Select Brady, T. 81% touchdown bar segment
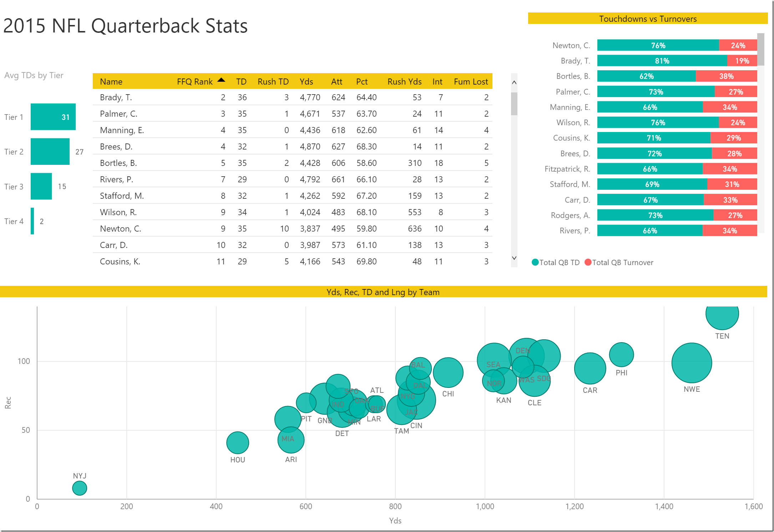This screenshot has width=774, height=532. (x=662, y=61)
